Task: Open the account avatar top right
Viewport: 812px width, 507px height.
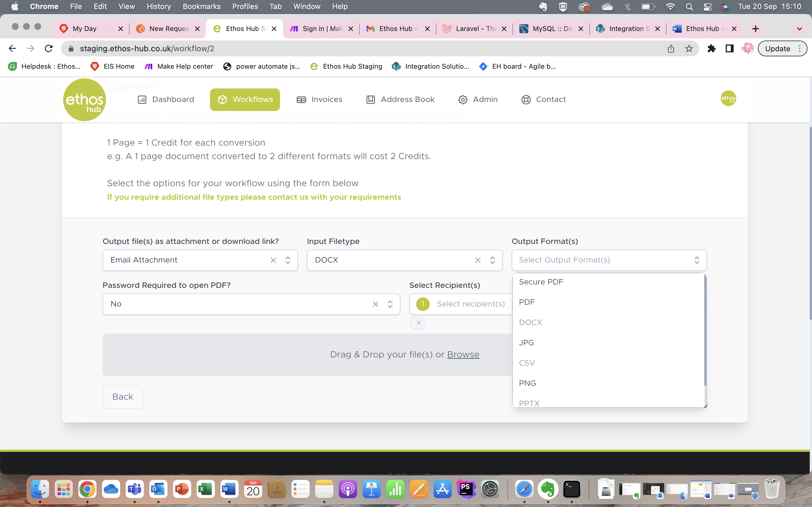Action: [728, 98]
